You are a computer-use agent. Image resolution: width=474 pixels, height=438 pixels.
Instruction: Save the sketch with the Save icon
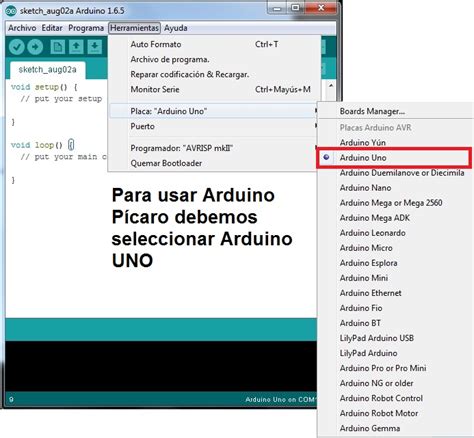click(x=95, y=47)
